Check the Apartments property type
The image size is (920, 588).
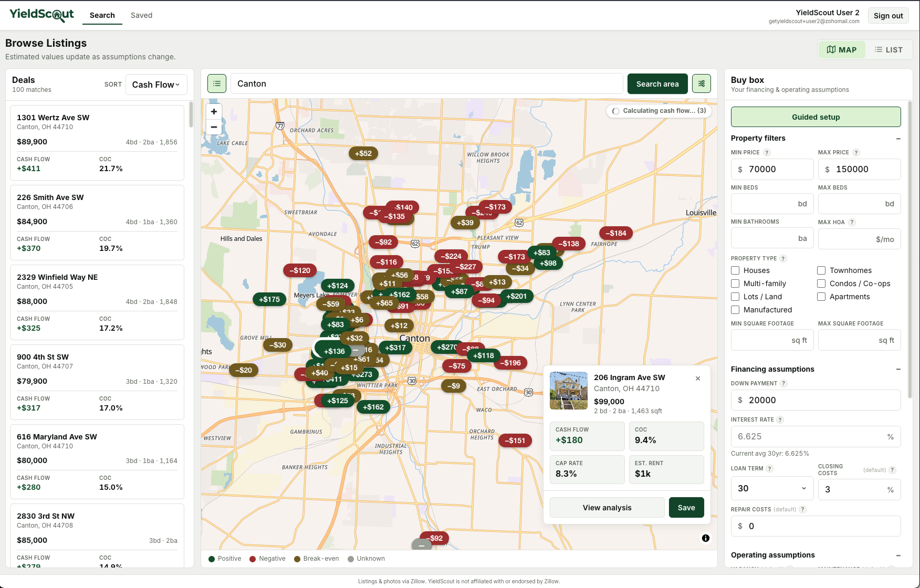pos(821,297)
